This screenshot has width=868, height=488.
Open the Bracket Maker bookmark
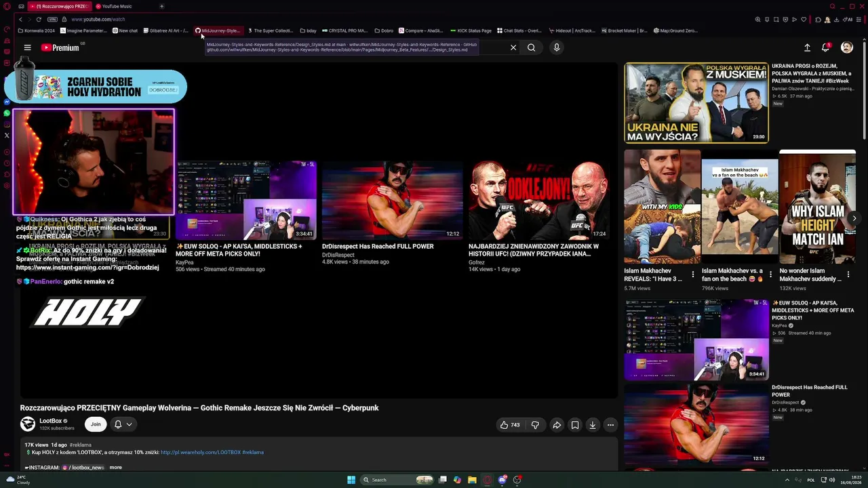pyautogui.click(x=624, y=30)
